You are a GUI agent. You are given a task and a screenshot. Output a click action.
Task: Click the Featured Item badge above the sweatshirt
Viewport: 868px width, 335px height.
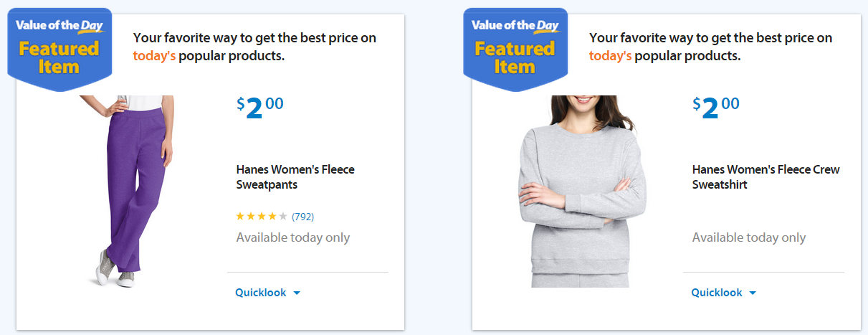pyautogui.click(x=515, y=49)
